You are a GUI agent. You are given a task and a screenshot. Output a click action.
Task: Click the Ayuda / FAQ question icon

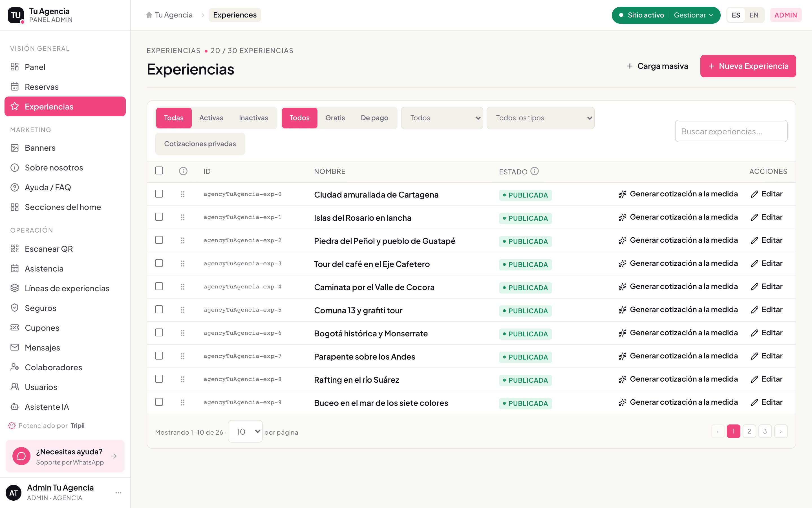point(14,187)
